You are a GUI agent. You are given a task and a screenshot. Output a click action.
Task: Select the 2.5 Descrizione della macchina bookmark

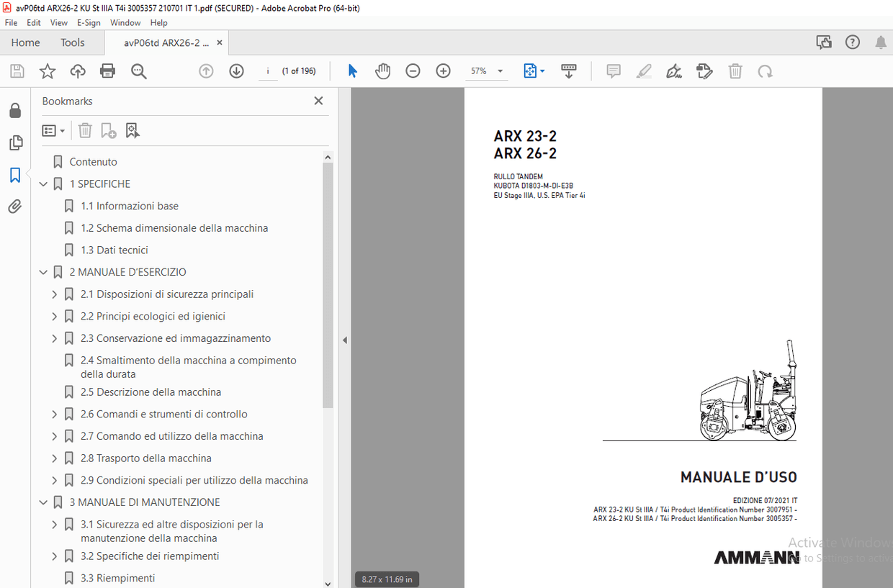click(x=151, y=392)
